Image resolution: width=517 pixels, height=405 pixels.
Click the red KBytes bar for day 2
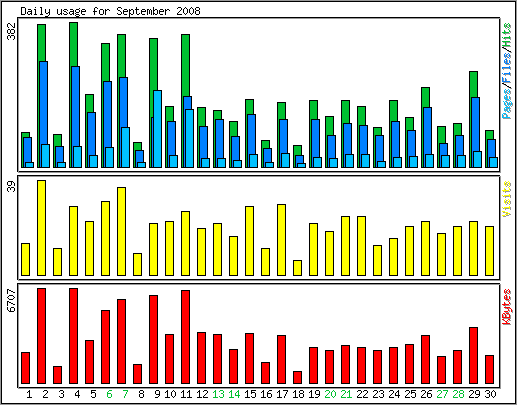pyautogui.click(x=42, y=336)
